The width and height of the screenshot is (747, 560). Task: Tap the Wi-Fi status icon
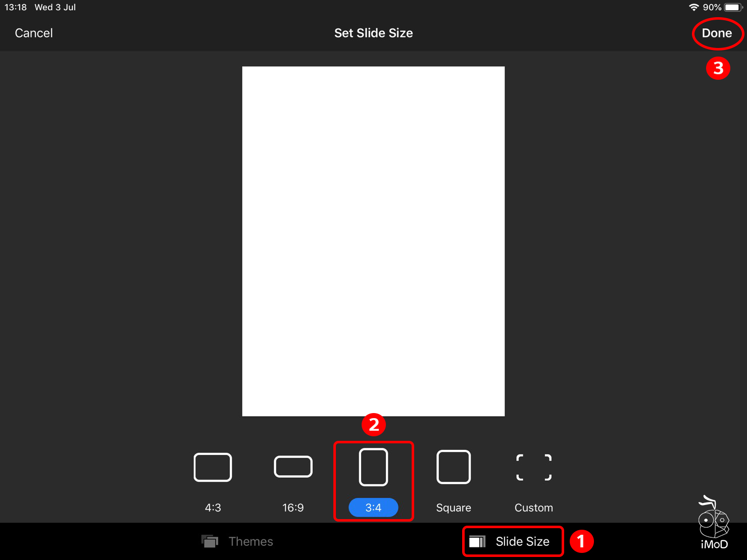tap(693, 8)
